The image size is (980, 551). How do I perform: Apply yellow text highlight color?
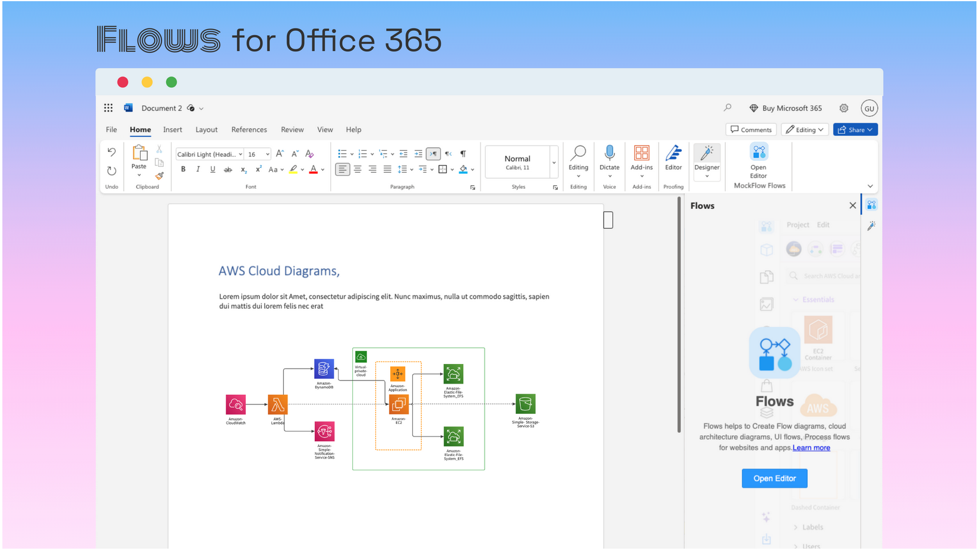pos(293,169)
